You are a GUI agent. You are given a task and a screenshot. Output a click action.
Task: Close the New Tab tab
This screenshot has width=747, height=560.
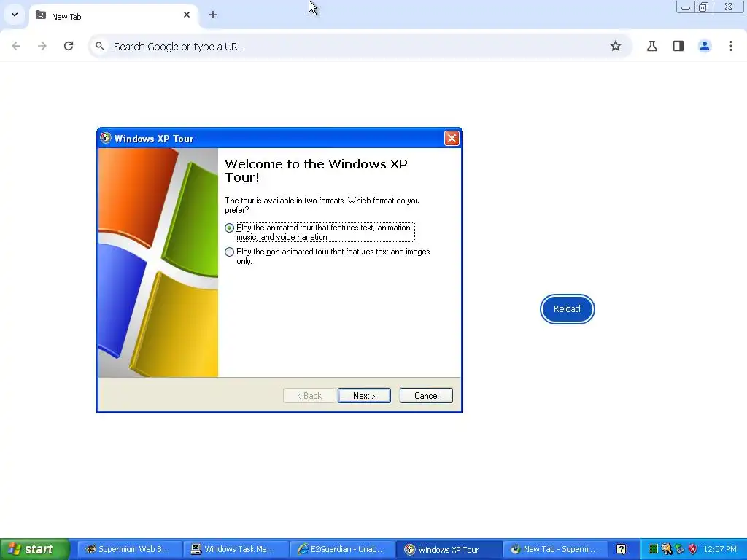[187, 15]
